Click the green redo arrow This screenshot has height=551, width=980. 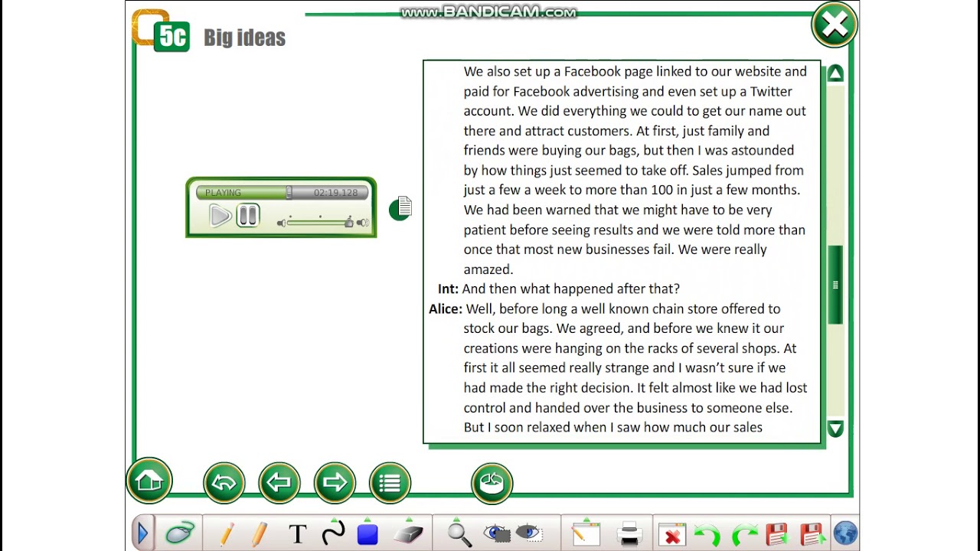(x=743, y=534)
